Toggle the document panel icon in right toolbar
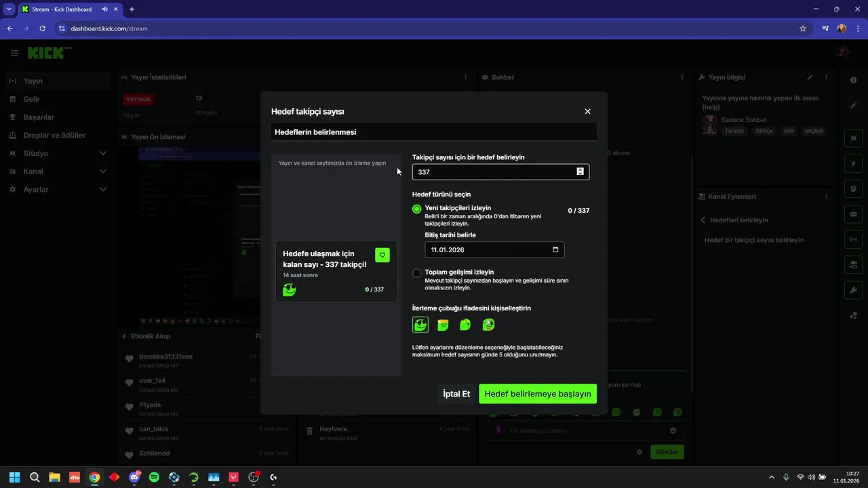This screenshot has width=868, height=488. tap(853, 188)
